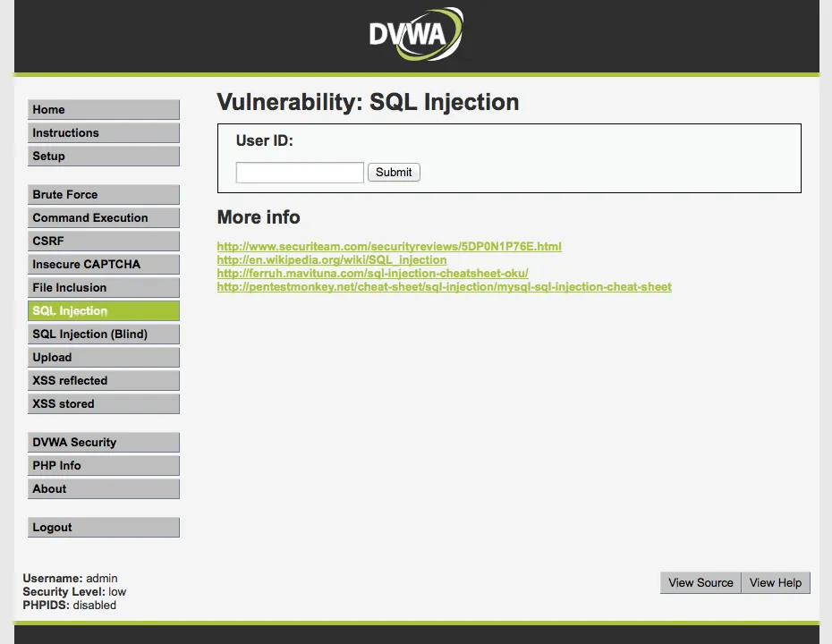Image resolution: width=832 pixels, height=644 pixels.
Task: Click the View Source button
Action: pyautogui.click(x=700, y=582)
